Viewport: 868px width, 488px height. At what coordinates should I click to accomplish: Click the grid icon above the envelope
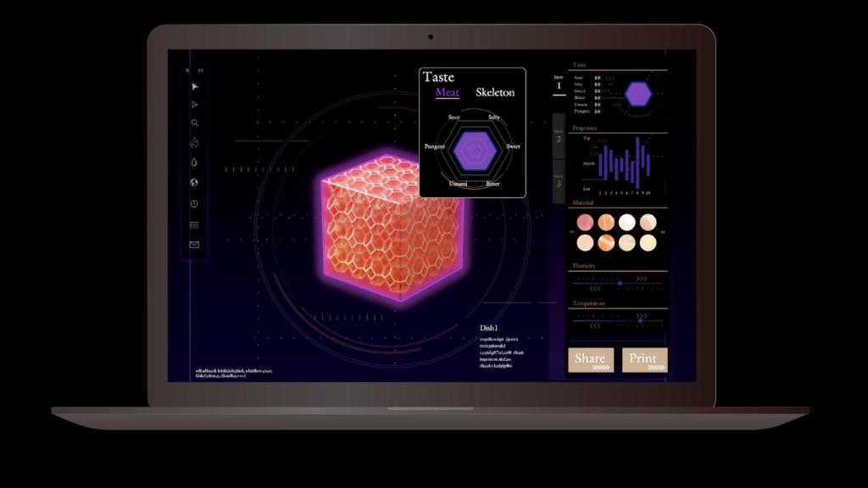point(194,225)
